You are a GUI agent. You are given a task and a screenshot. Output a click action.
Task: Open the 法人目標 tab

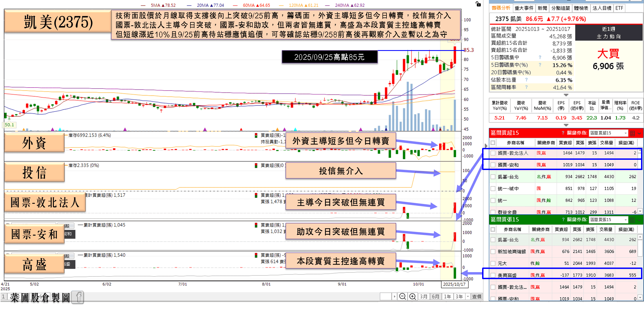point(602,8)
